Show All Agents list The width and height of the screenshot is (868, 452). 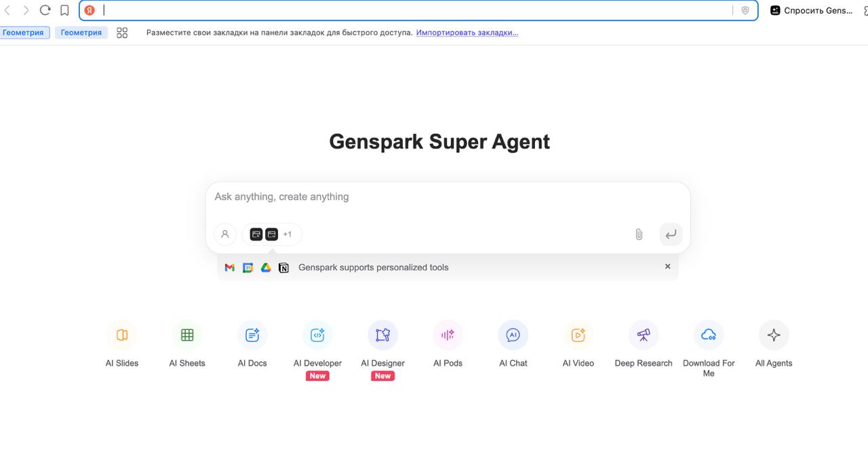[774, 335]
